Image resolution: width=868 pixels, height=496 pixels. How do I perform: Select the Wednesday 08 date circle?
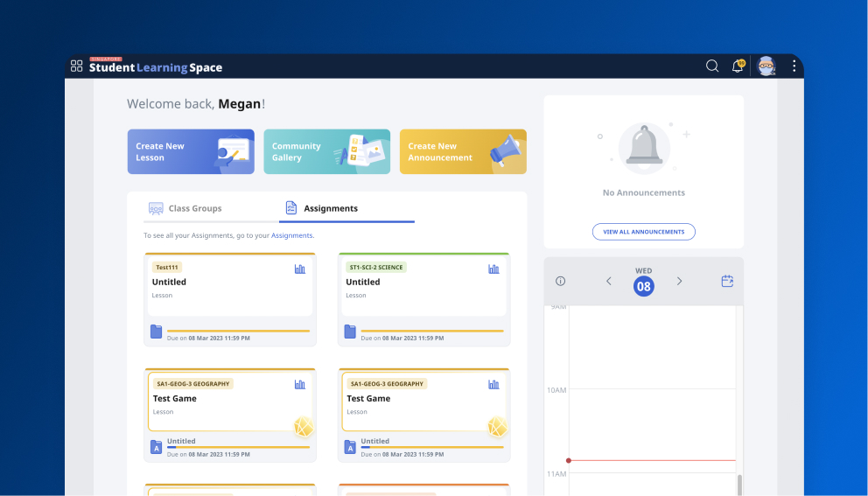coord(644,286)
